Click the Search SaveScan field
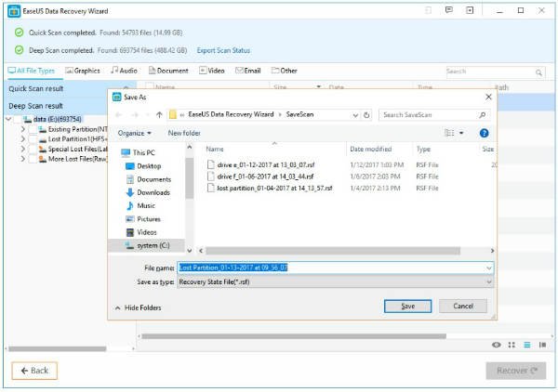This screenshot has height=392, width=558. pos(434,115)
